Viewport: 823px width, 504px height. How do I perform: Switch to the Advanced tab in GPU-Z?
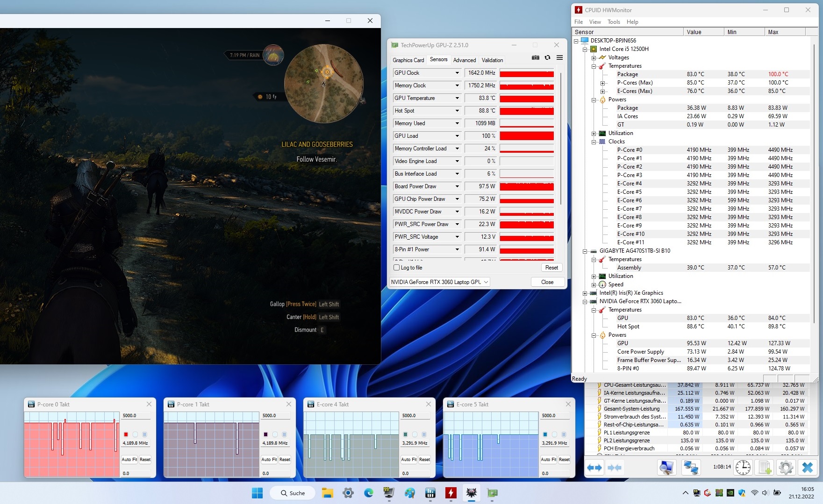click(x=464, y=60)
